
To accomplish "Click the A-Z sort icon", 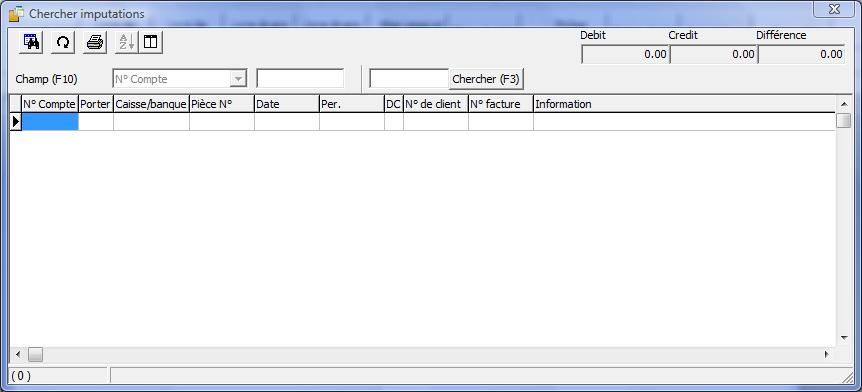I will tap(126, 42).
